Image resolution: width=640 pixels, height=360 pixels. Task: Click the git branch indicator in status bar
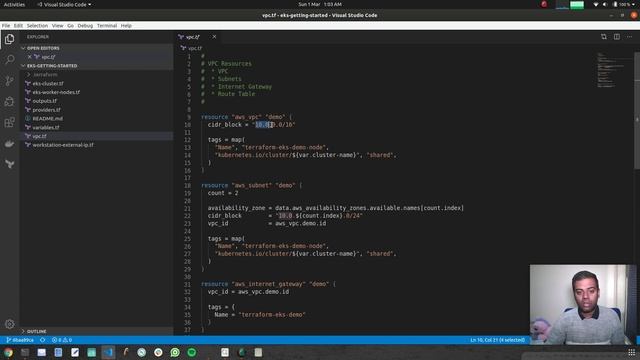click(20, 340)
